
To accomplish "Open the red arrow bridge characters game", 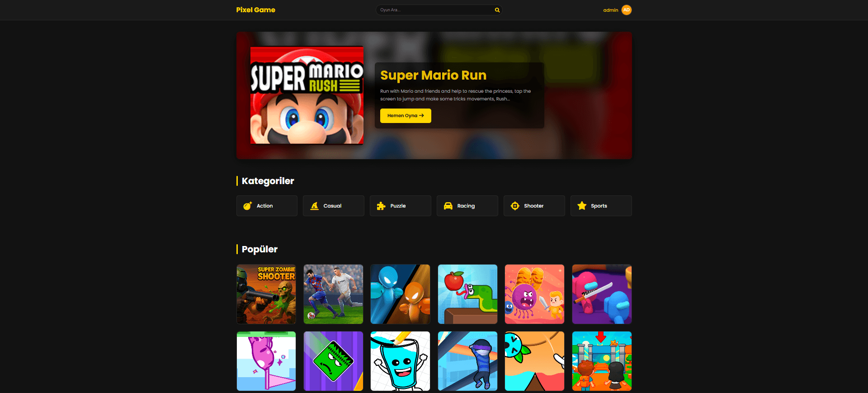I will [602, 361].
